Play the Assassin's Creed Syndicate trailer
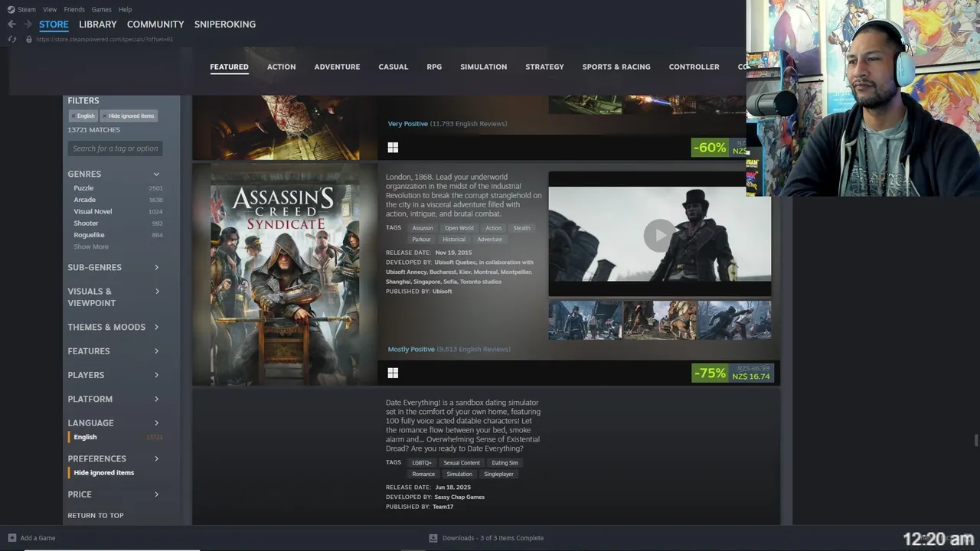The width and height of the screenshot is (980, 551). pyautogui.click(x=659, y=235)
